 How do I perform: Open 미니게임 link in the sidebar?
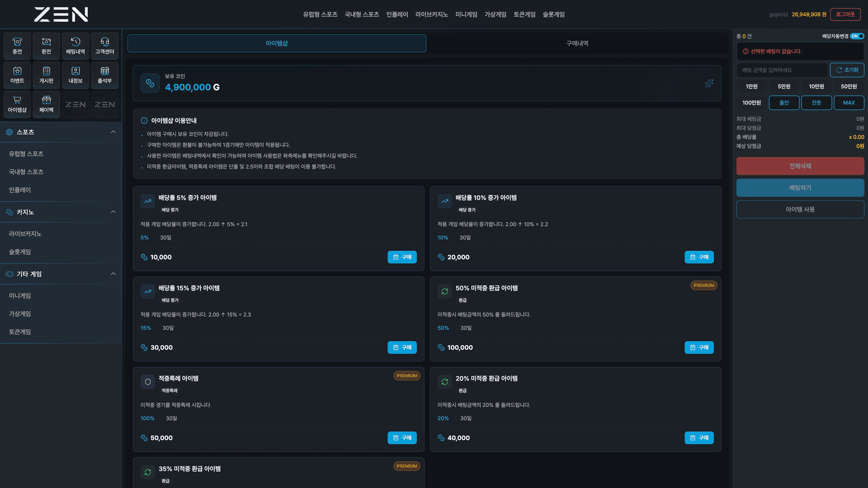point(20,296)
